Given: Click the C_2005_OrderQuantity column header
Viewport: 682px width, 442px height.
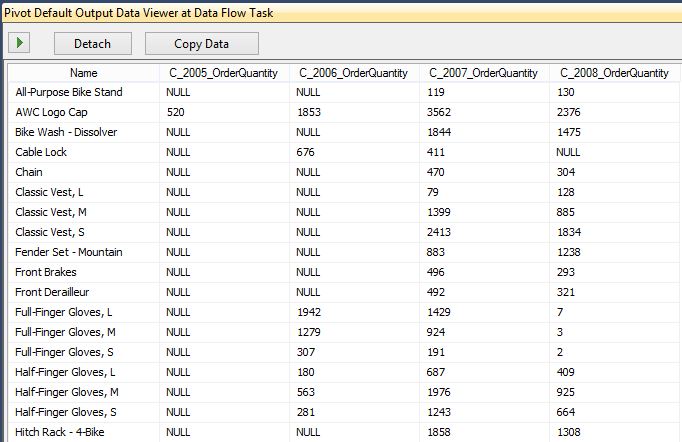Looking at the screenshot, I should [223, 73].
